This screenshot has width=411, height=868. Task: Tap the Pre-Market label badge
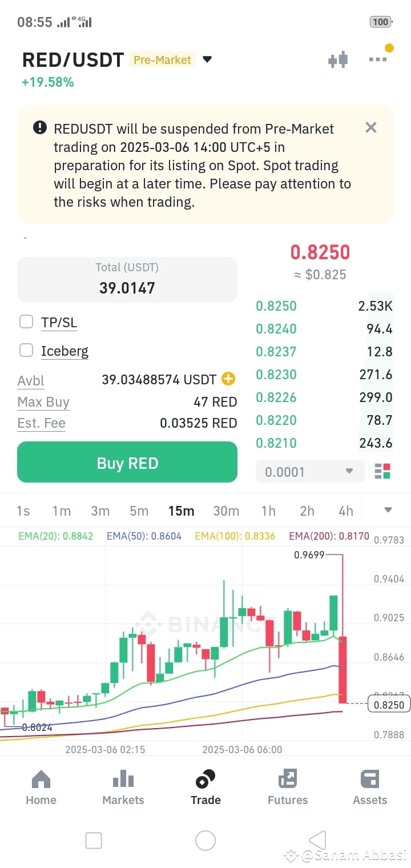click(x=163, y=59)
